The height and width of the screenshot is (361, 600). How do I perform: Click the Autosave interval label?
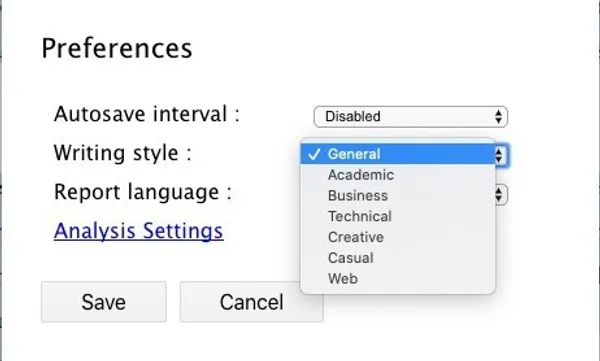(147, 114)
